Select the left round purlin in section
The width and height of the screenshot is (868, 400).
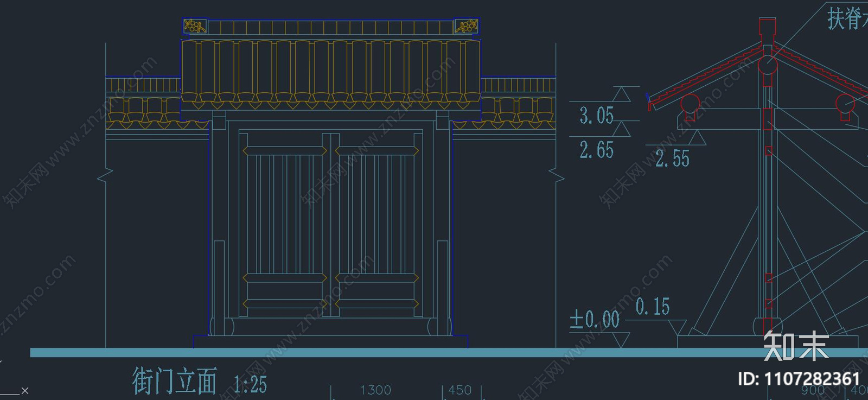pos(690,103)
